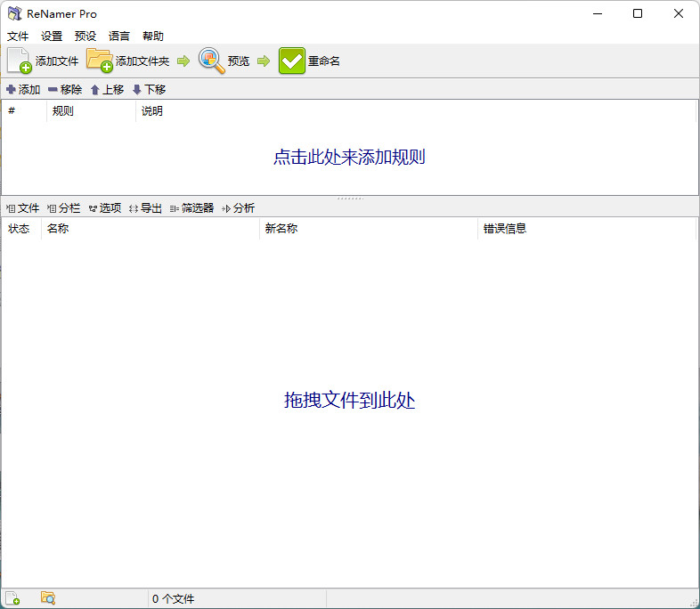Click the status bar add-file icon
Screen dimensions: 700x609
[x=13, y=598]
